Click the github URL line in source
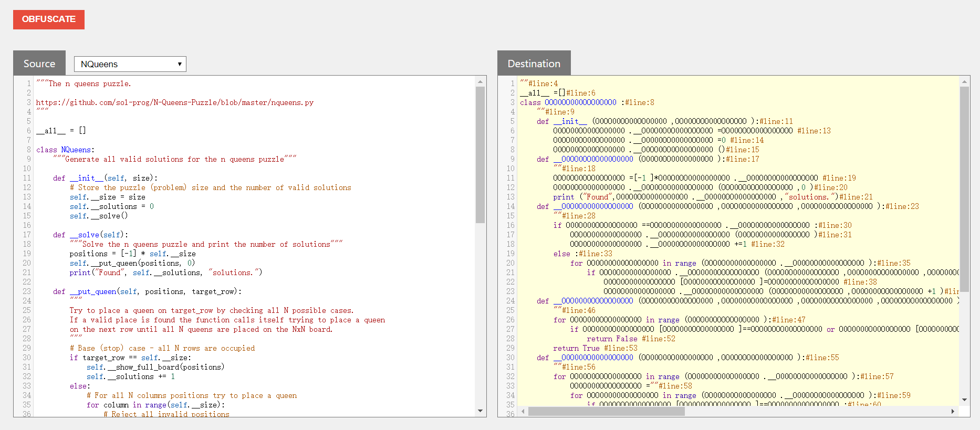 (x=175, y=102)
